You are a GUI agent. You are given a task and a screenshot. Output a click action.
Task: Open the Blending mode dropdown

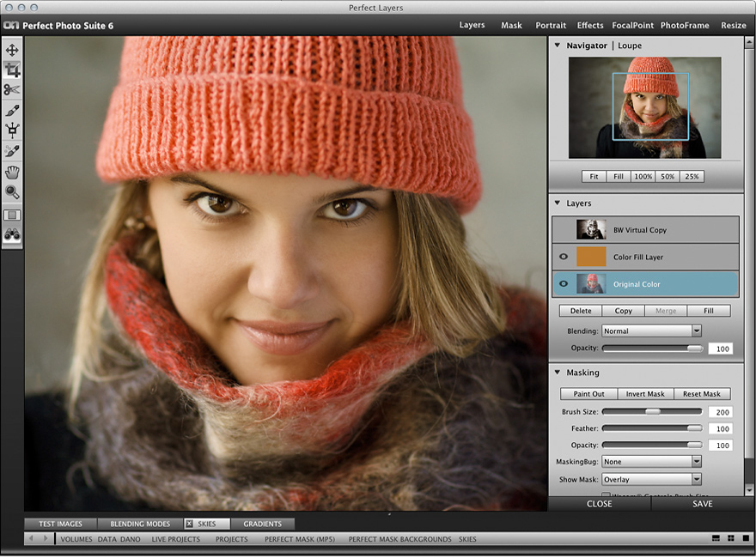651,331
